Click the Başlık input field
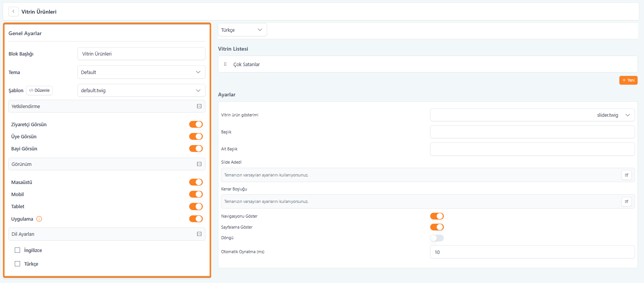This screenshot has width=644, height=283. tap(532, 132)
